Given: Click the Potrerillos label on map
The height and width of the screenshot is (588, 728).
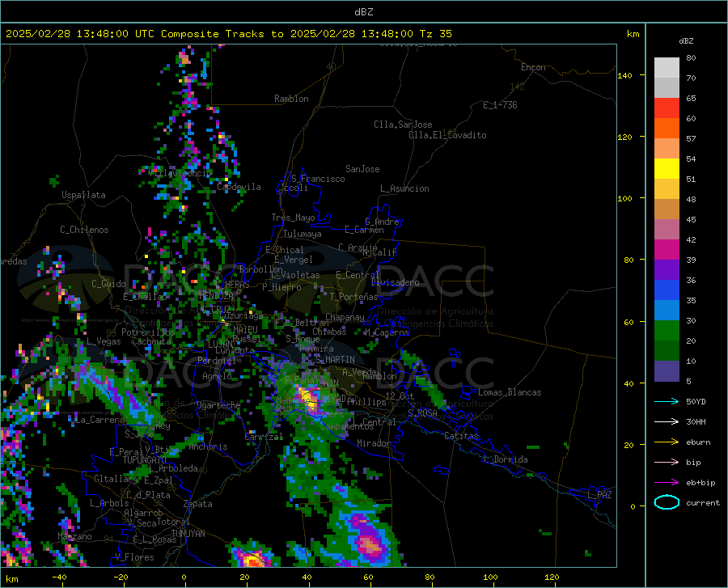Looking at the screenshot, I should [148, 332].
